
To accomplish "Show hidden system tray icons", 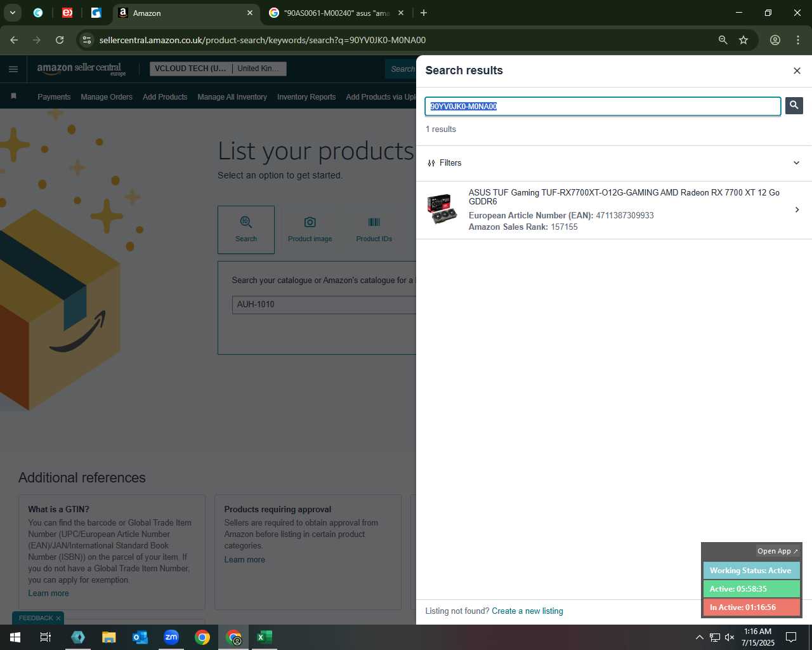I will point(699,637).
